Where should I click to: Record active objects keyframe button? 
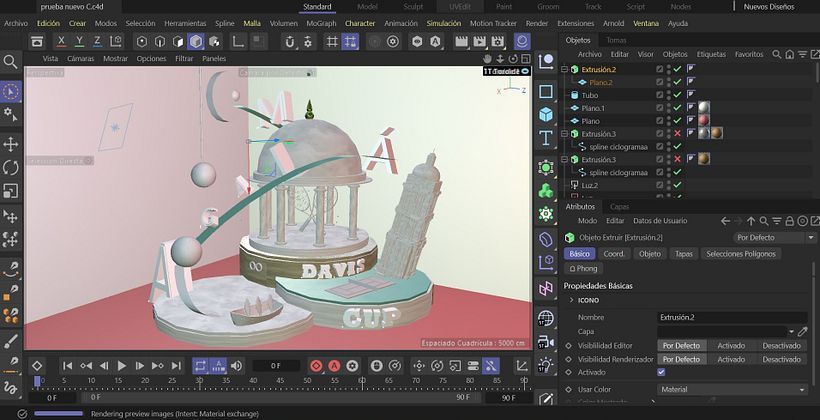(x=316, y=366)
